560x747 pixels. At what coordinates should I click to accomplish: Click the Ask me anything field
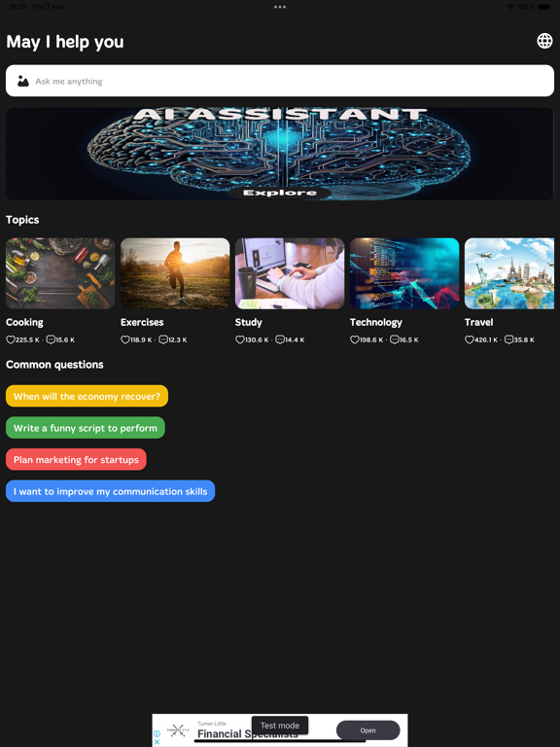coord(280,81)
